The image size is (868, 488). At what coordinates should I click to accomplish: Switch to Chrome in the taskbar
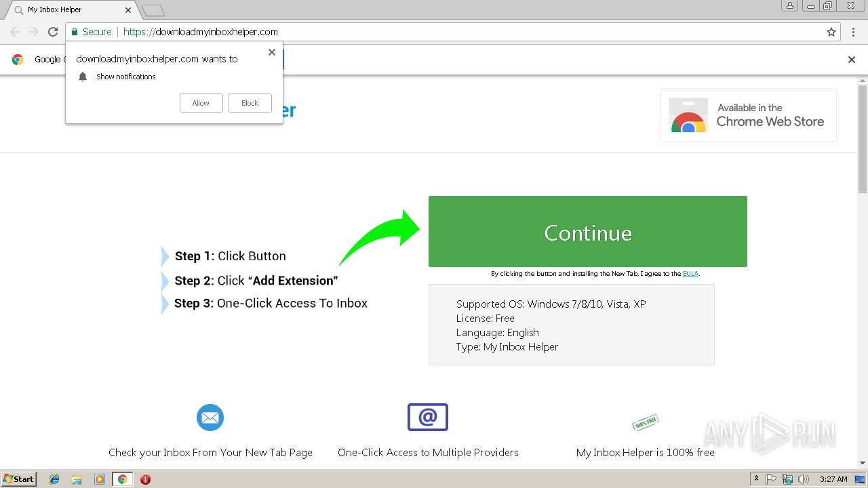(x=122, y=479)
